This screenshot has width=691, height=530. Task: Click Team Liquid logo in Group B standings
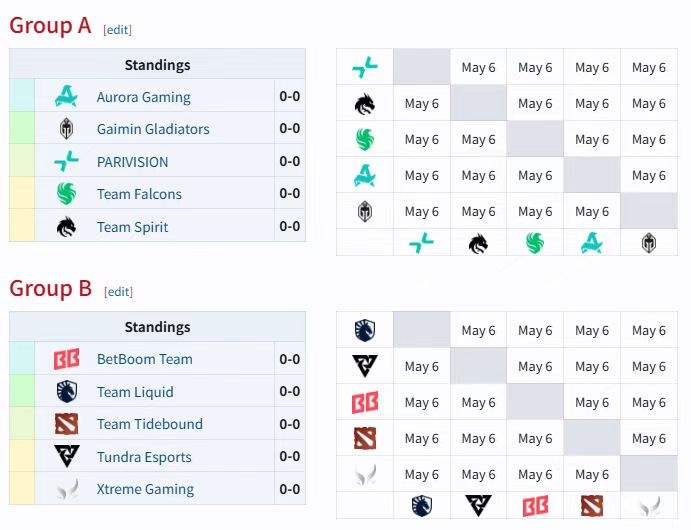[x=67, y=392]
